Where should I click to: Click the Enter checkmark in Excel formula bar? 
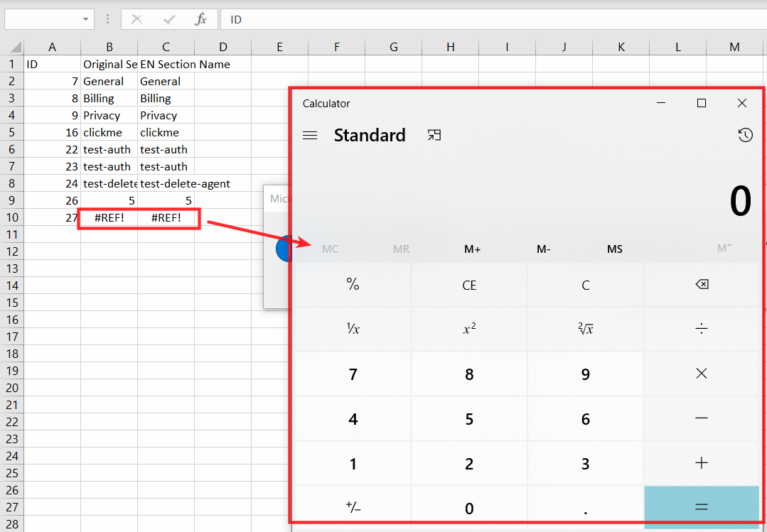pos(169,20)
